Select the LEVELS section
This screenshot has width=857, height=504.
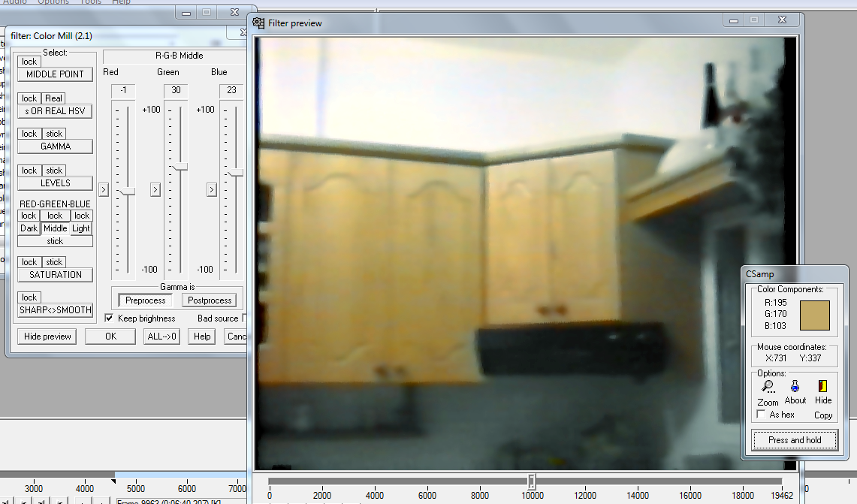[x=55, y=183]
